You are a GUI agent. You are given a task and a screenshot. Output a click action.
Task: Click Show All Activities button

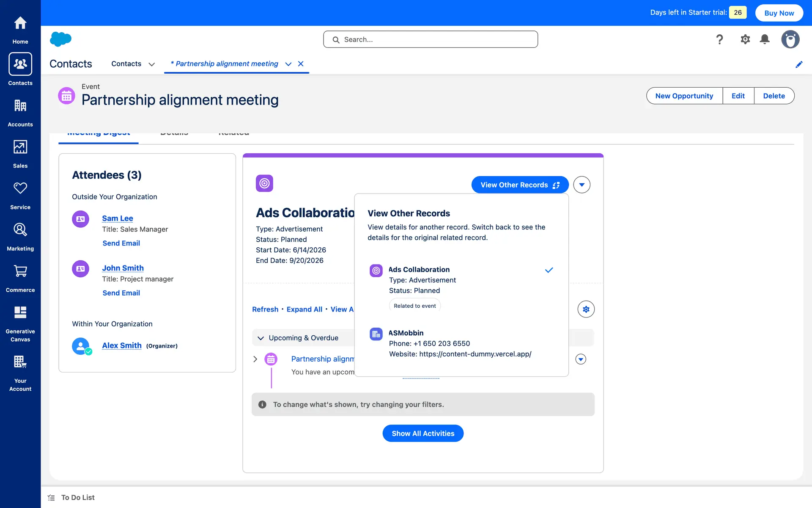tap(422, 433)
